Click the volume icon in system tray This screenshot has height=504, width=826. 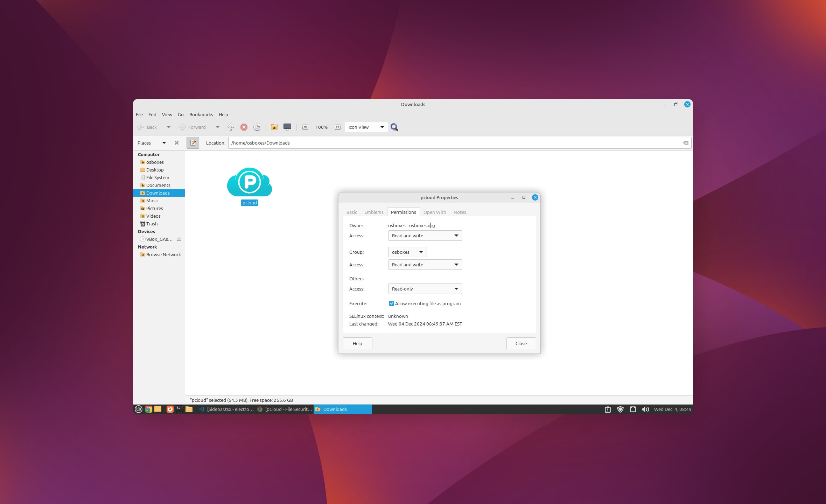(645, 409)
